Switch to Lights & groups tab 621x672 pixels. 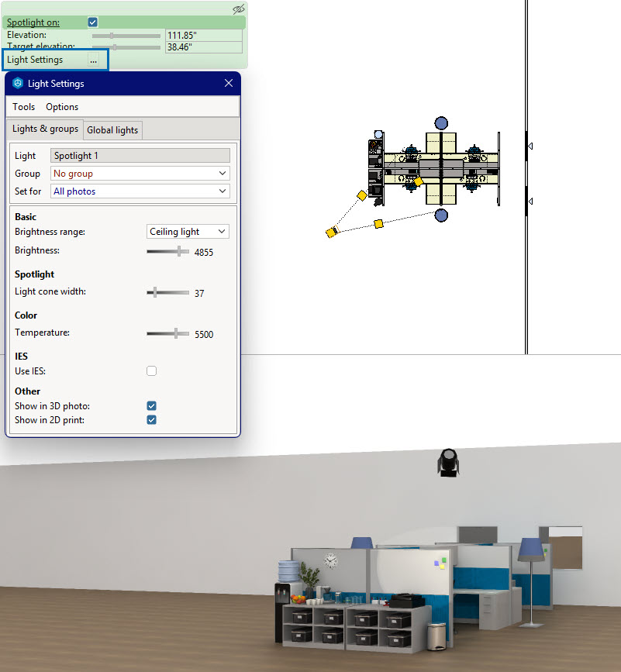coord(45,129)
